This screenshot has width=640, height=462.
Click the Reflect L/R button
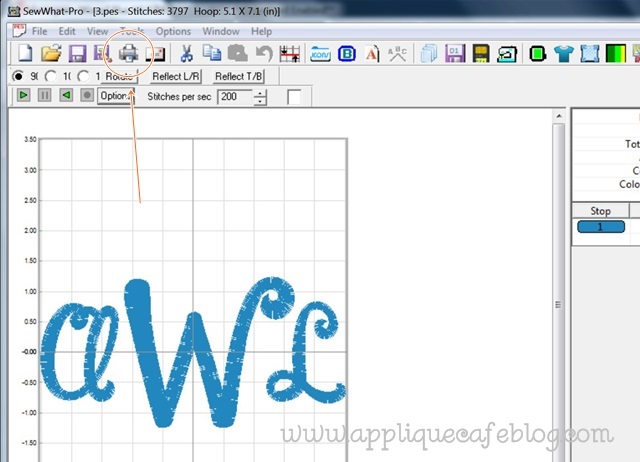pos(174,76)
